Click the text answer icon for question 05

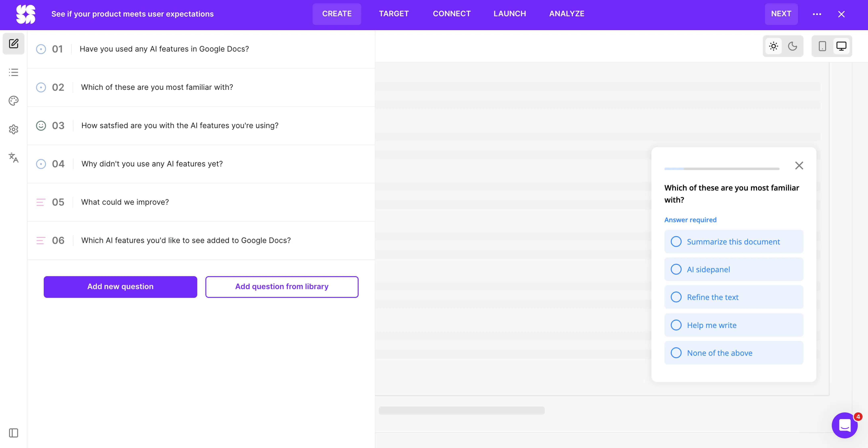pyautogui.click(x=41, y=202)
